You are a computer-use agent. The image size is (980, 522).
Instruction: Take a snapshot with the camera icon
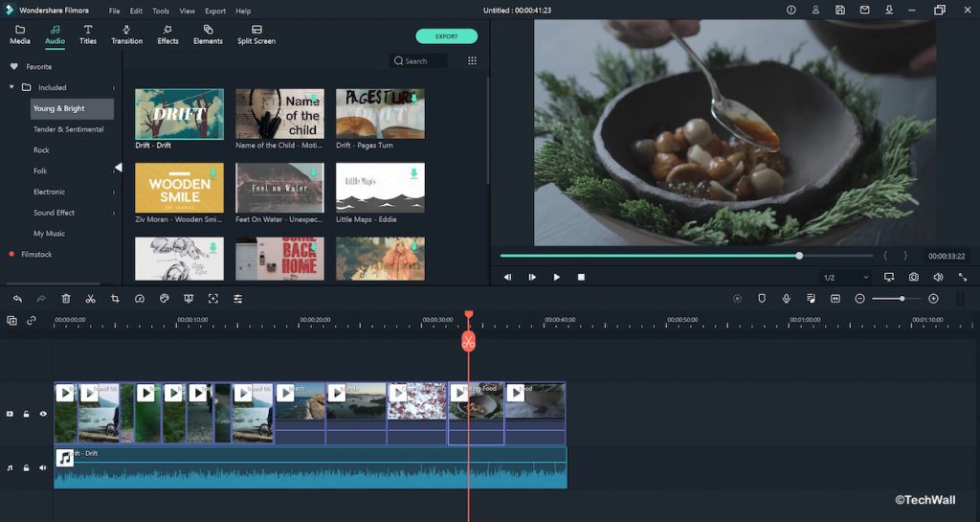pos(914,277)
